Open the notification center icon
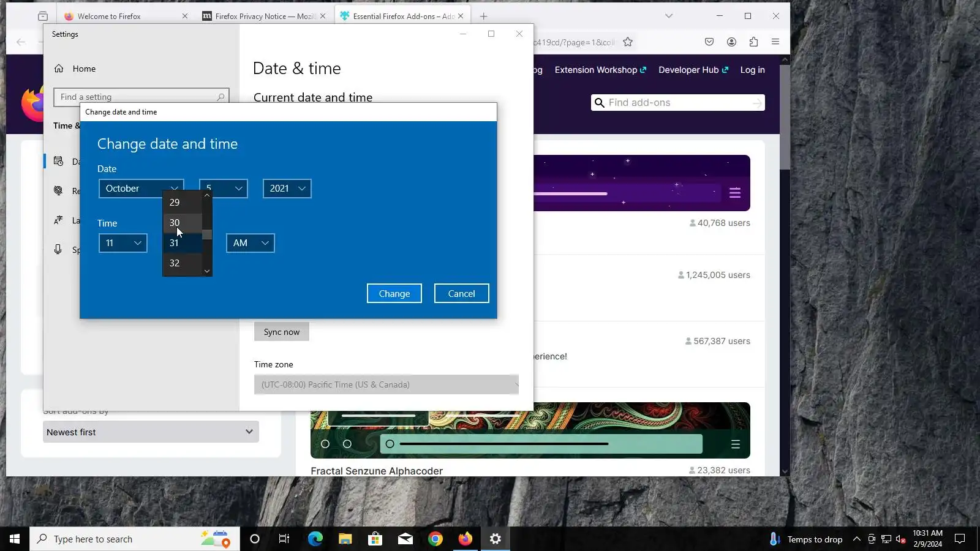Screen dimensions: 980x551 click(x=960, y=539)
